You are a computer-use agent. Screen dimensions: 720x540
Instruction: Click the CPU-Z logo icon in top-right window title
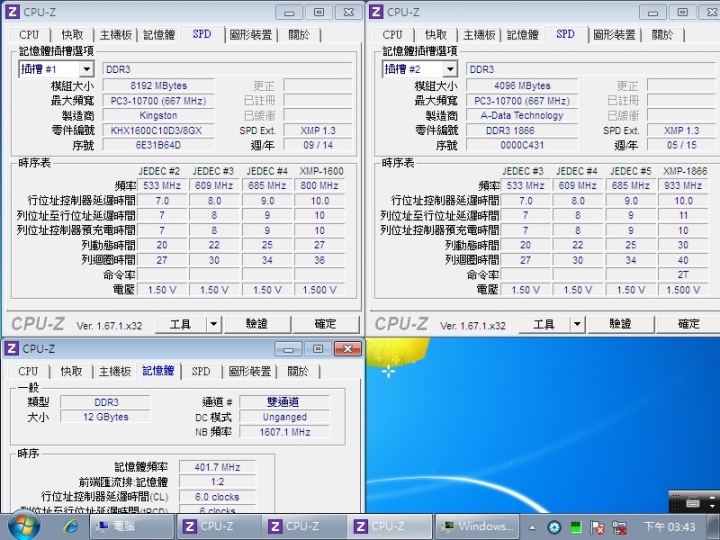376,11
